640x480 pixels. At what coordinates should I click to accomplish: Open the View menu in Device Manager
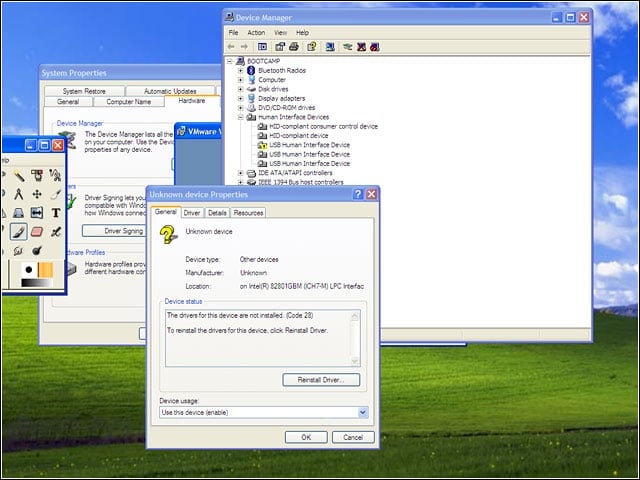coord(280,33)
